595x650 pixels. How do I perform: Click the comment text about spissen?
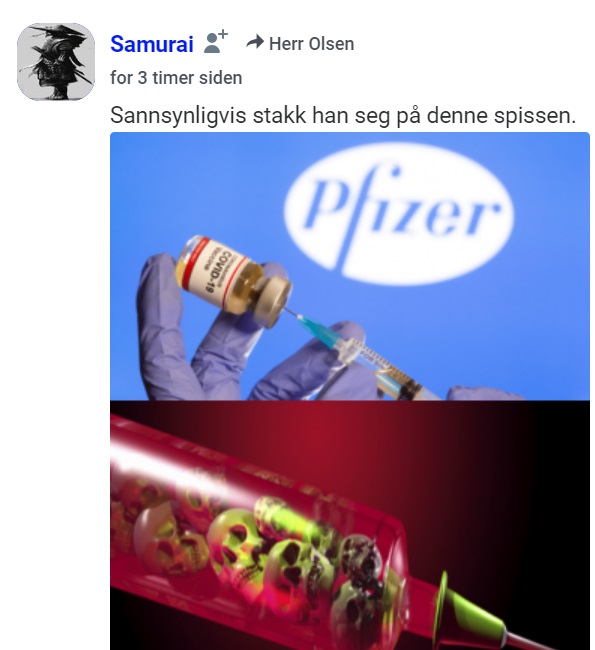click(343, 115)
